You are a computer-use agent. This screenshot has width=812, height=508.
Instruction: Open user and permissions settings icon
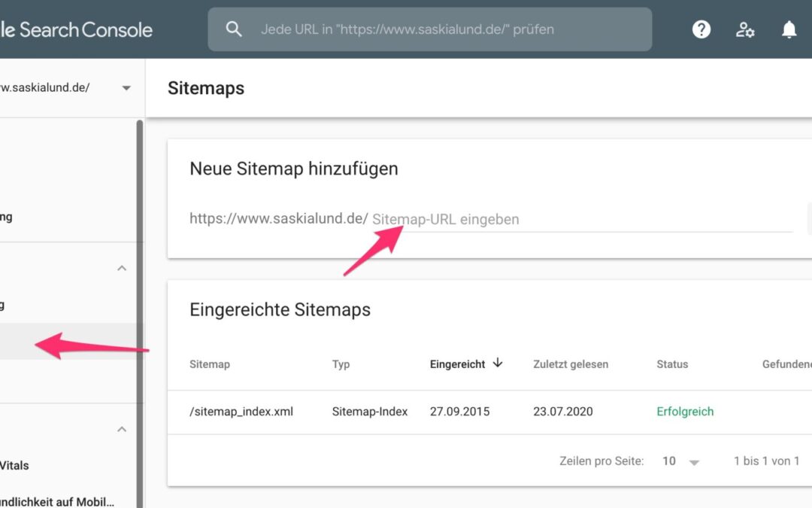click(745, 29)
